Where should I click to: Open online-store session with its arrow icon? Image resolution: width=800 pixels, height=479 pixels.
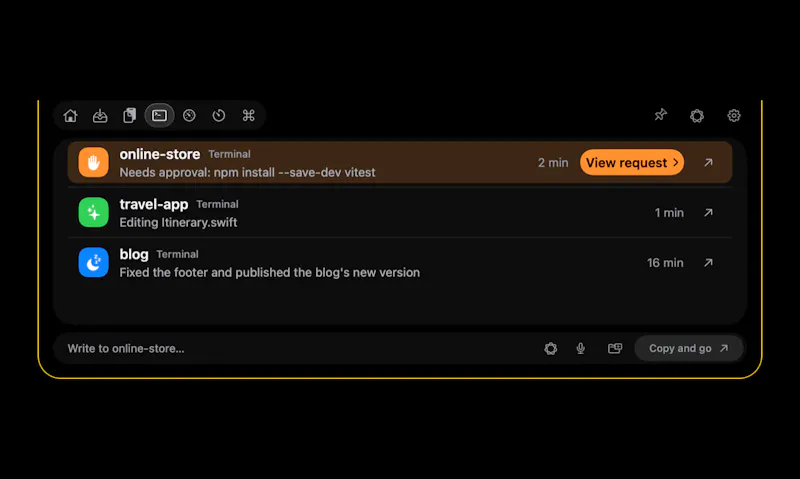(x=708, y=163)
